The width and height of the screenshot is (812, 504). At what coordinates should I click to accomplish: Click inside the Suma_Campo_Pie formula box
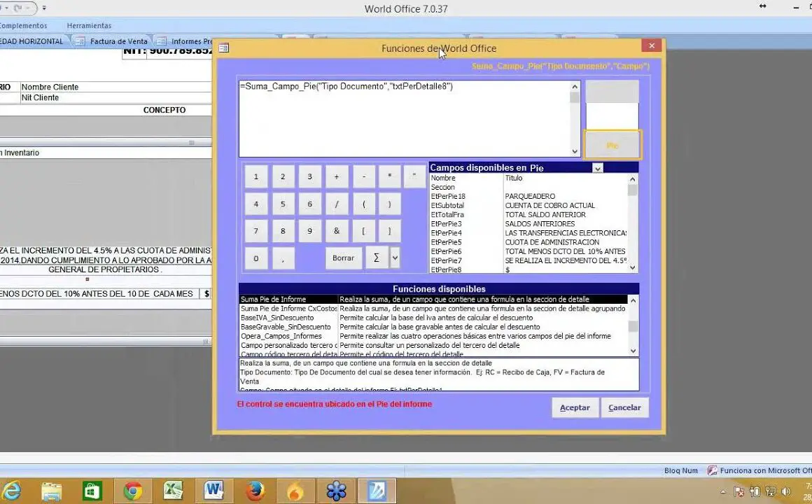coord(405,118)
